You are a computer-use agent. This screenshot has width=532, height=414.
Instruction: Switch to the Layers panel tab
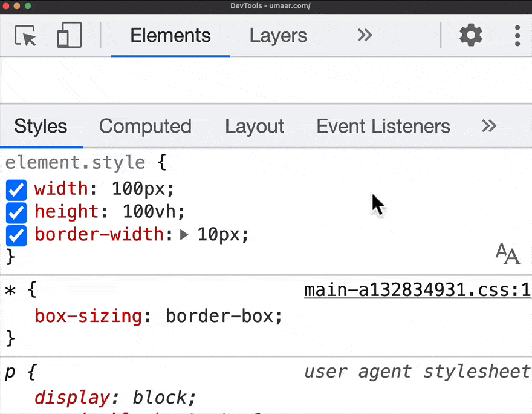click(x=278, y=35)
